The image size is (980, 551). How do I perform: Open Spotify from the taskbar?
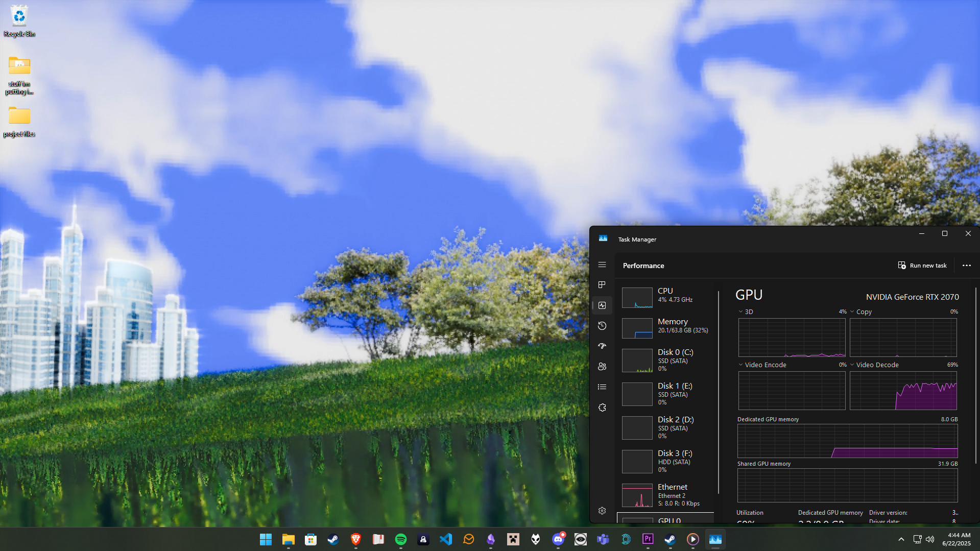tap(401, 539)
